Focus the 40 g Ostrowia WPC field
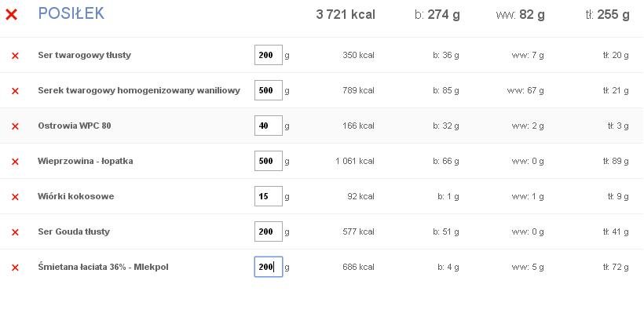Screen dimensions: 644x317 pos(269,126)
